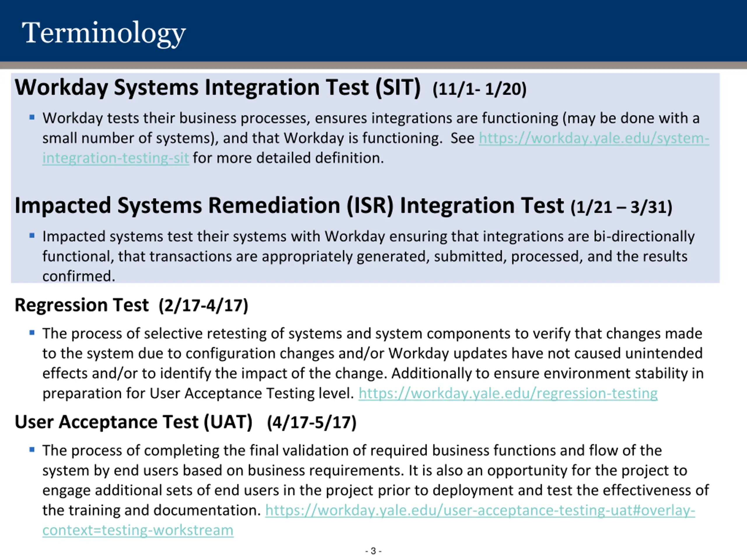Image resolution: width=747 pixels, height=560 pixels.
Task: Click the (1/21 – 3/31) date range
Action: pos(621,207)
